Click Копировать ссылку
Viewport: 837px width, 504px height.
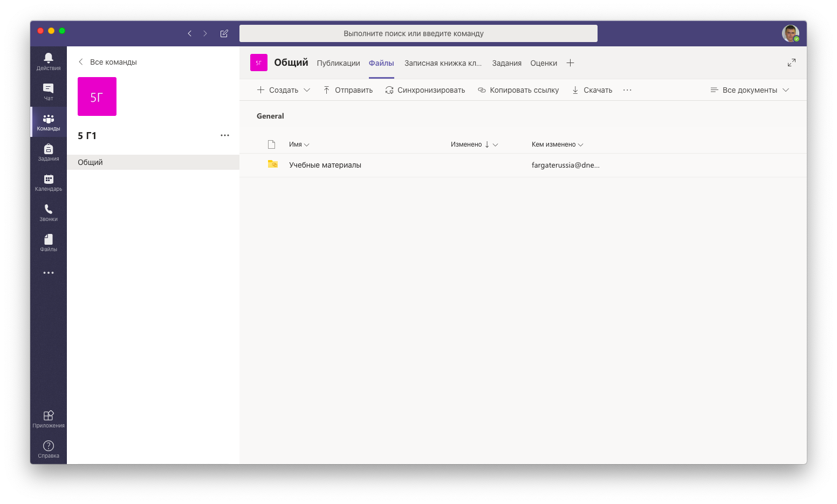pyautogui.click(x=518, y=90)
